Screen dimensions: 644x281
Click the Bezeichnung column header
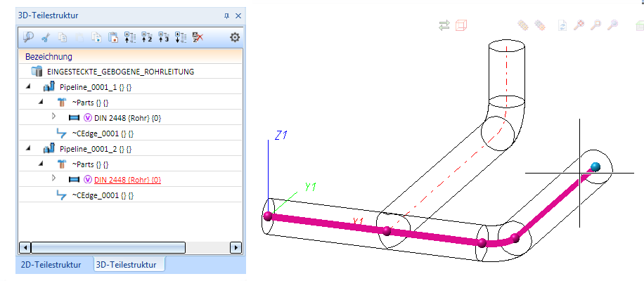pos(131,56)
